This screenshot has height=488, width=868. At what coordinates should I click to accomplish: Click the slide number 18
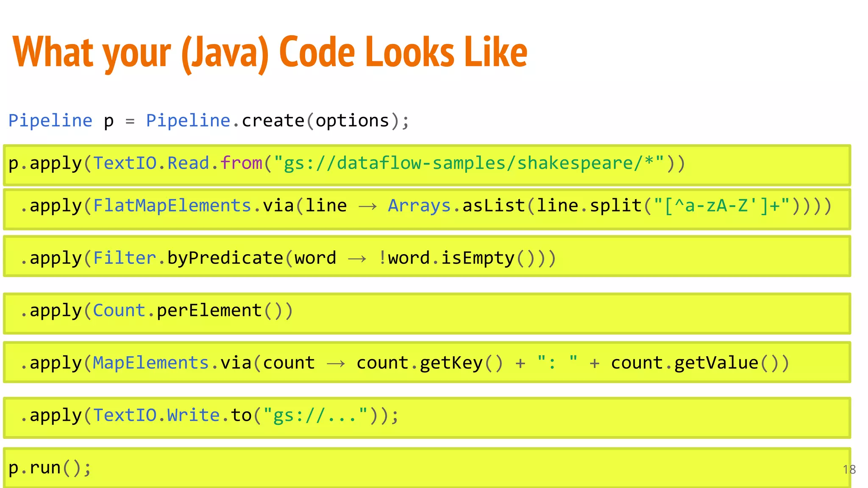pyautogui.click(x=849, y=469)
